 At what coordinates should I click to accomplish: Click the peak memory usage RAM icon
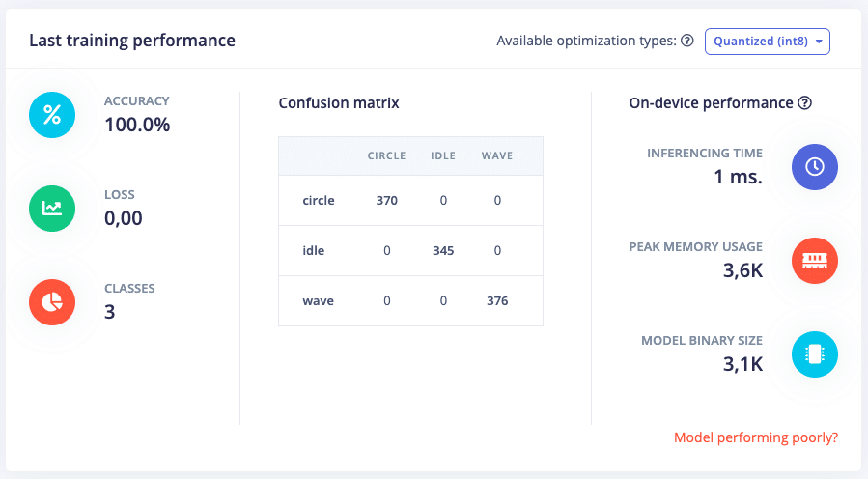(x=814, y=261)
